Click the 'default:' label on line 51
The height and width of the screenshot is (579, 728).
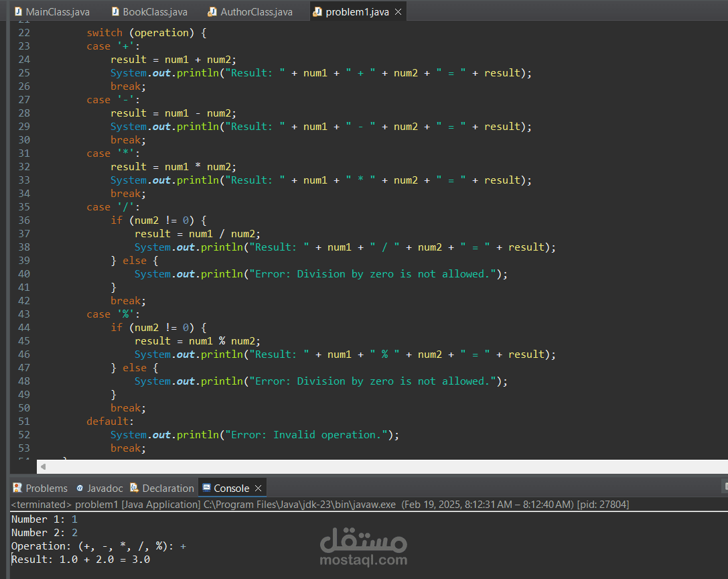coord(110,422)
